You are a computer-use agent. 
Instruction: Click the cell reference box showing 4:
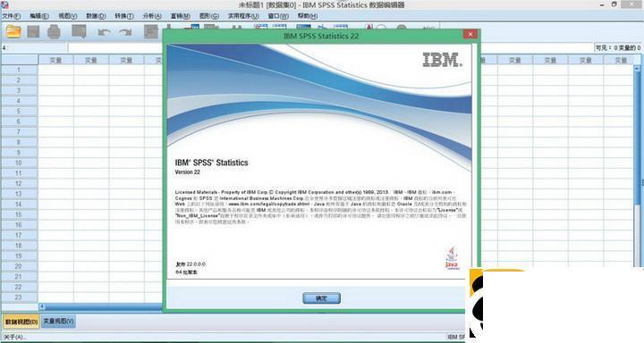tap(34, 48)
